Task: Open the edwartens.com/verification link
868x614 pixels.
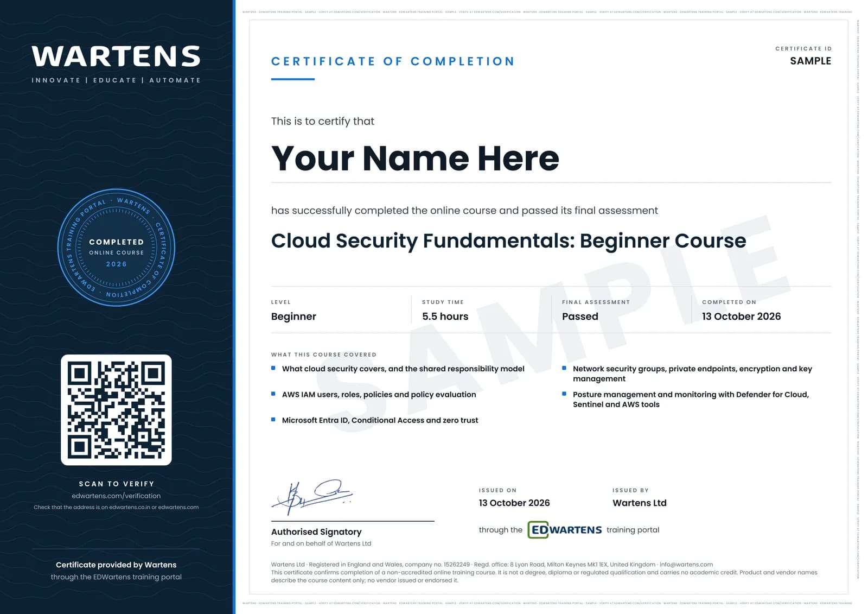Action: tap(116, 496)
